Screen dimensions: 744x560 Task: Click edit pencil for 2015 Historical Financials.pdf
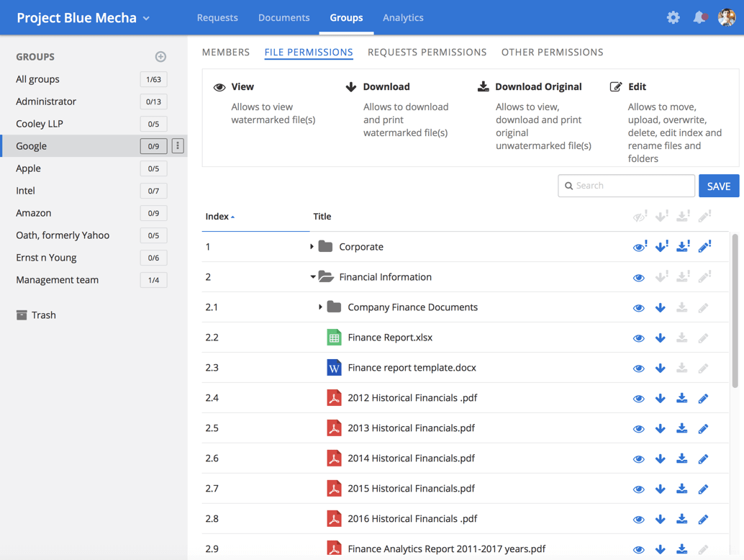[x=703, y=489]
